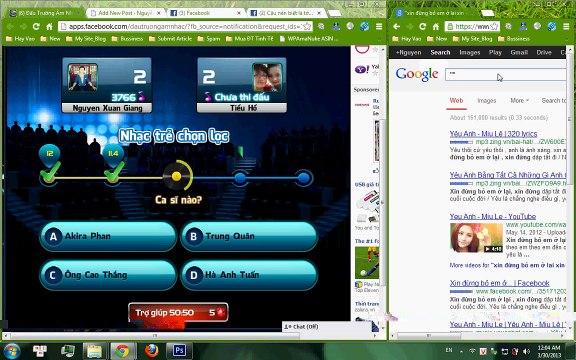Click the first completed question checkmark scoring 12
576x360 pixels.
pos(50,172)
